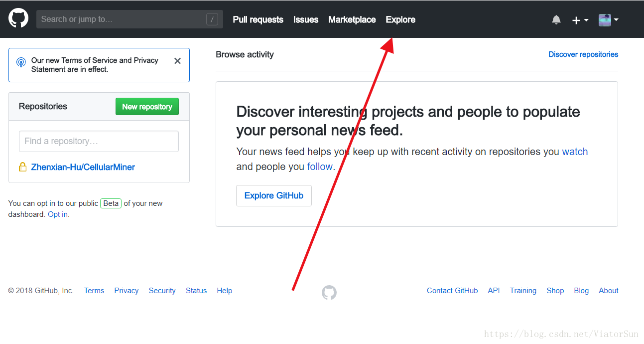This screenshot has width=644, height=344.
Task: Click the Explore GitHub button
Action: 274,196
